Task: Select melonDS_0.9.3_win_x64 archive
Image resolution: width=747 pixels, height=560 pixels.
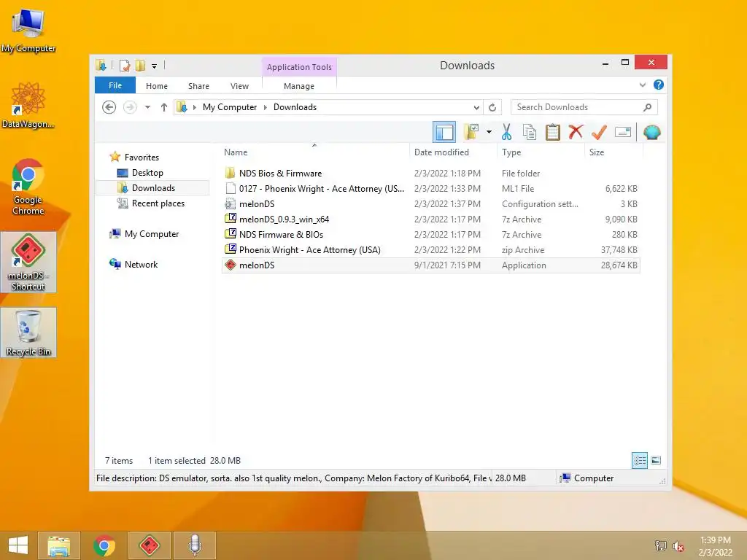Action: pyautogui.click(x=430, y=219)
